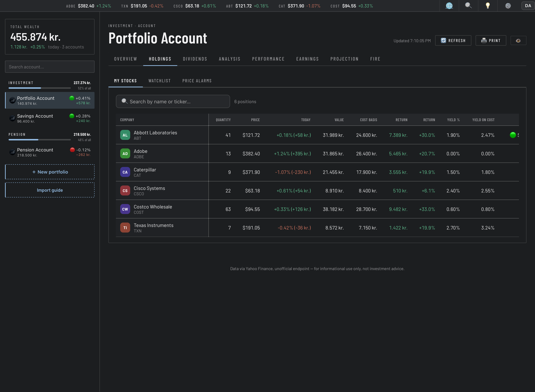Click the TI badge for Texas Instruments
This screenshot has height=392, width=535.
click(125, 228)
